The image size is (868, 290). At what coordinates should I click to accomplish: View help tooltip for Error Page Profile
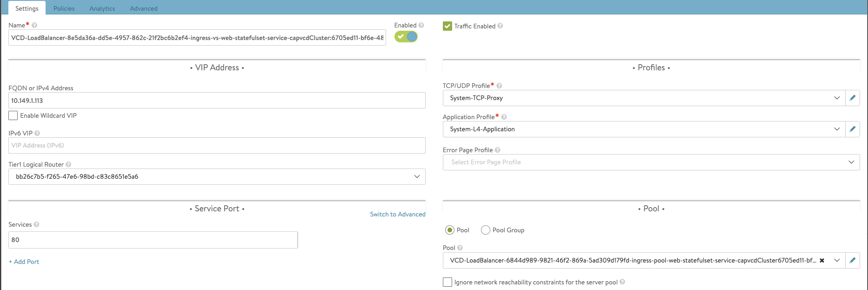(x=497, y=150)
